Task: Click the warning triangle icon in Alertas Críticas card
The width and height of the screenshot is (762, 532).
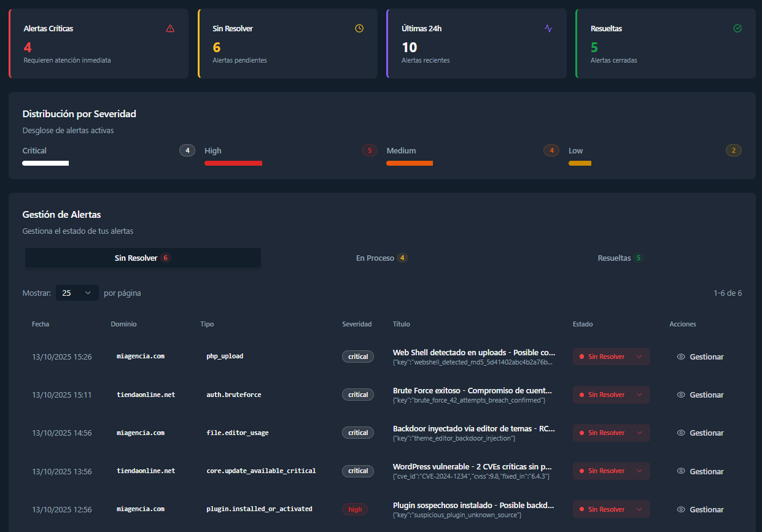Action: [170, 28]
